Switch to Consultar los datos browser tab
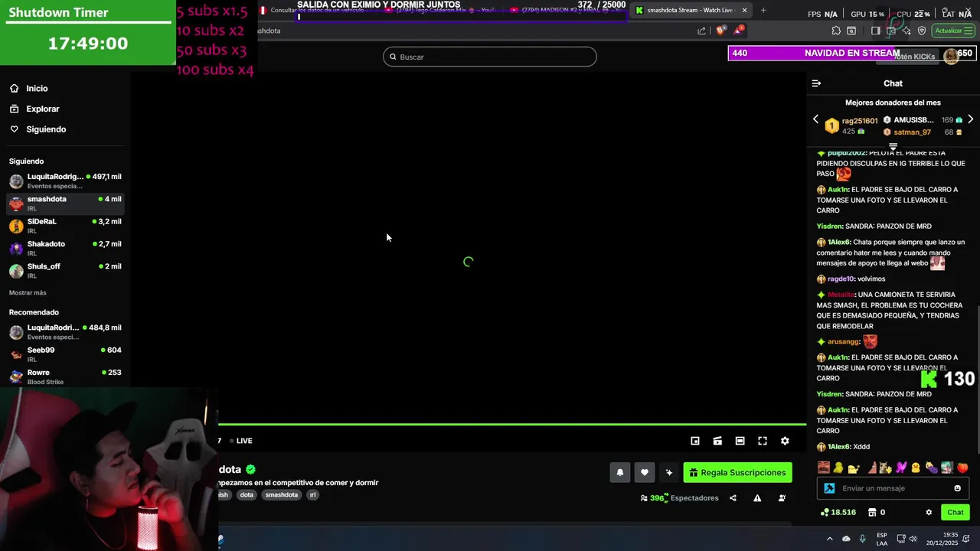 318,11
